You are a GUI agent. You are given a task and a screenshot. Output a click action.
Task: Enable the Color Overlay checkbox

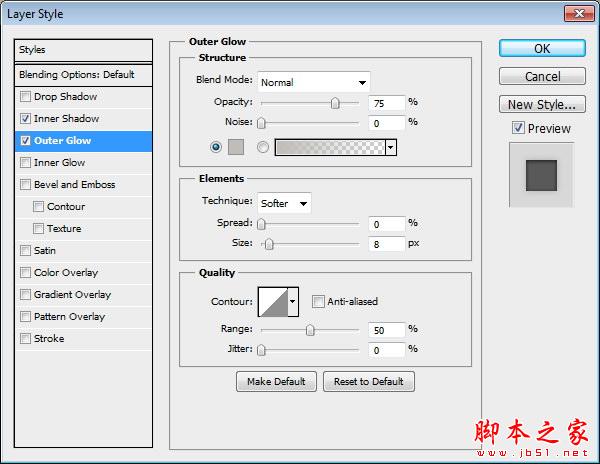[25, 273]
